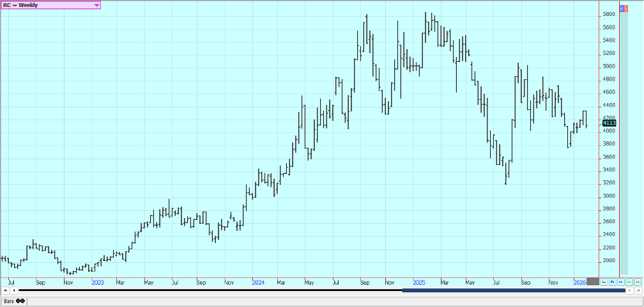This screenshot has width=644, height=307.
Task: Click the blue dash chart icon
Action: [621, 282]
